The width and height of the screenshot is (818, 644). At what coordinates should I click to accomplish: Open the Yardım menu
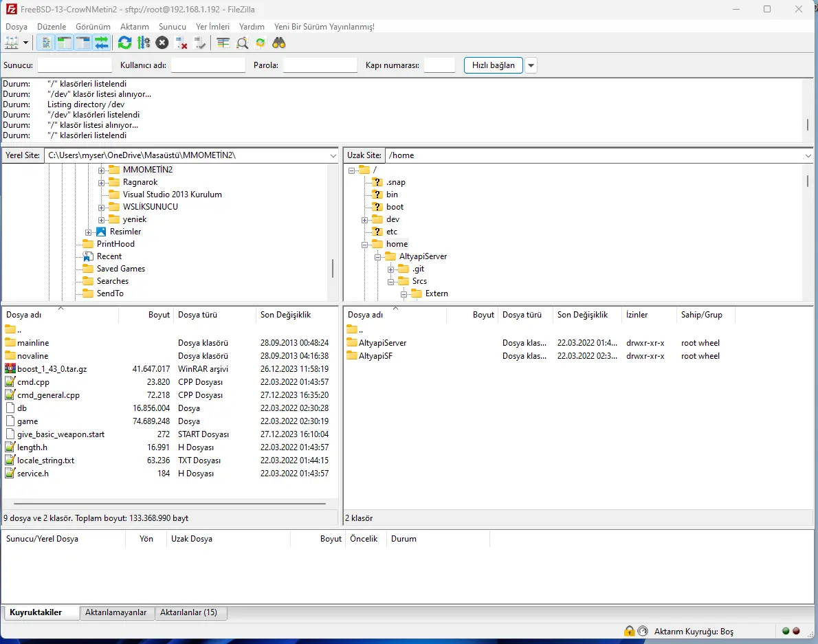pyautogui.click(x=252, y=27)
